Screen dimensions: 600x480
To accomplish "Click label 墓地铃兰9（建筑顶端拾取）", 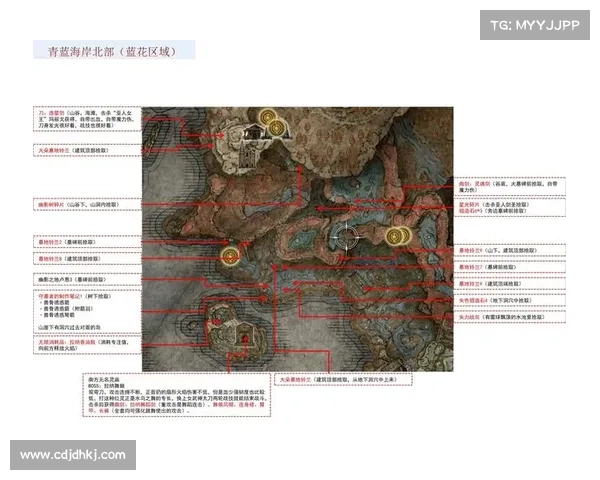I will pos(490,284).
